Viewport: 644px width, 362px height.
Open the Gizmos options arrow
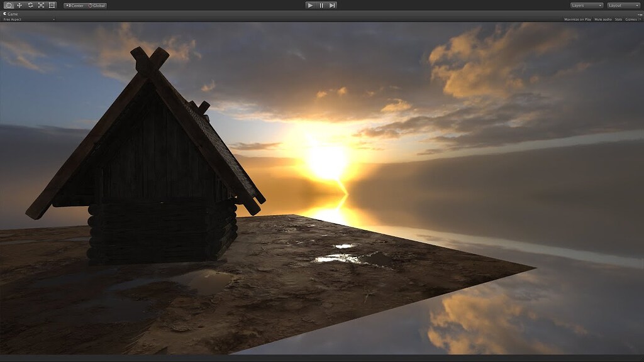tap(639, 19)
